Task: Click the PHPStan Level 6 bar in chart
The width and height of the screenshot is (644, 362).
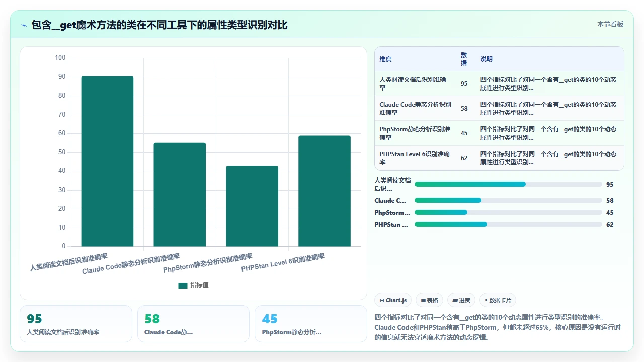Action: coord(325,191)
